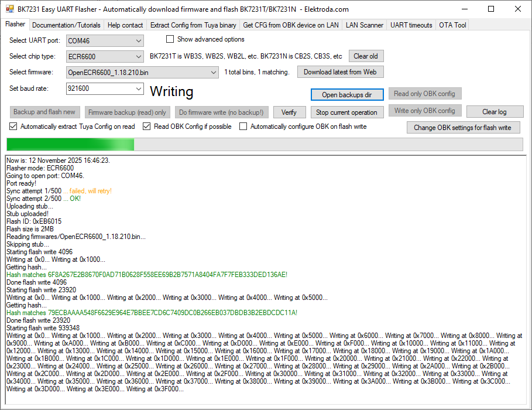Viewport: 532px width, 410px height.
Task: Open Extract Config from Tuya binary tab
Action: point(193,25)
